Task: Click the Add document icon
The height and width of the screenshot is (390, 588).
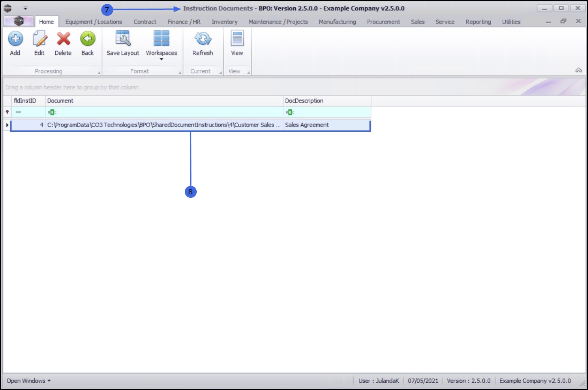Action: 15,39
